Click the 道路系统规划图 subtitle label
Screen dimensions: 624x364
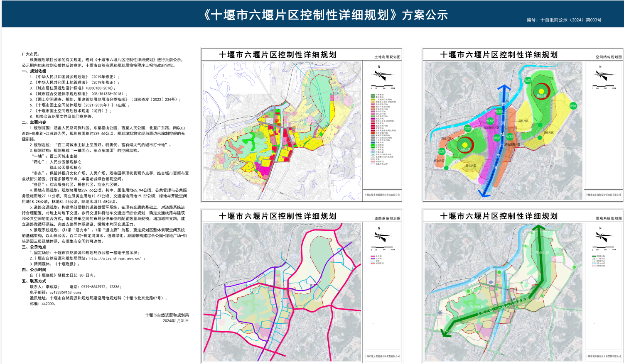tap(387, 218)
